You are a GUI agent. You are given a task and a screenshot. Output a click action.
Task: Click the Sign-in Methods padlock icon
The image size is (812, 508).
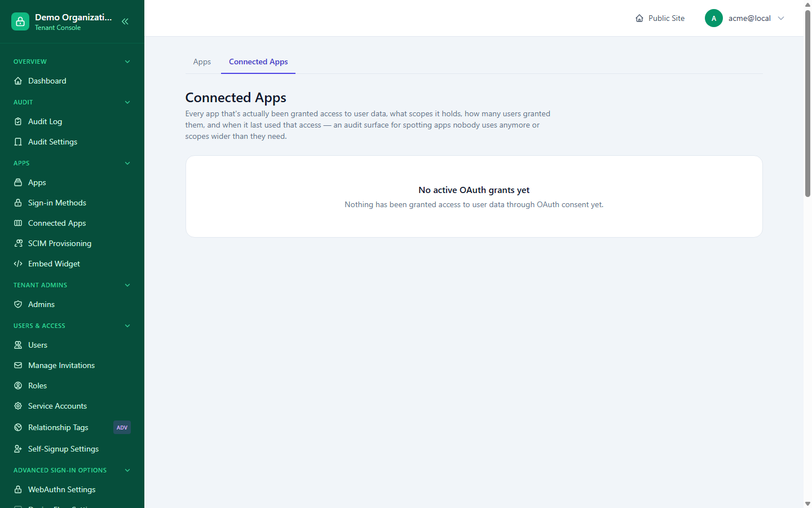tap(18, 203)
